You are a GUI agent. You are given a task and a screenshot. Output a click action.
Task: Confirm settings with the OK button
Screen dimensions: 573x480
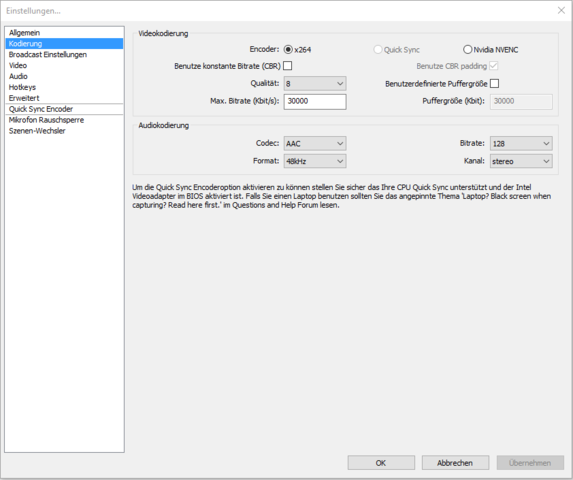[381, 463]
